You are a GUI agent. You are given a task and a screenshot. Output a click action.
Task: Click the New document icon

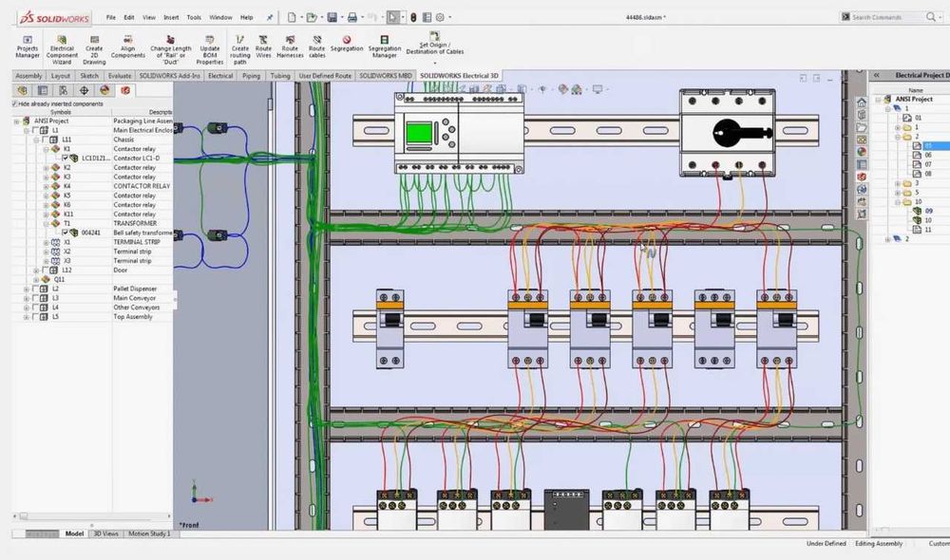point(292,17)
